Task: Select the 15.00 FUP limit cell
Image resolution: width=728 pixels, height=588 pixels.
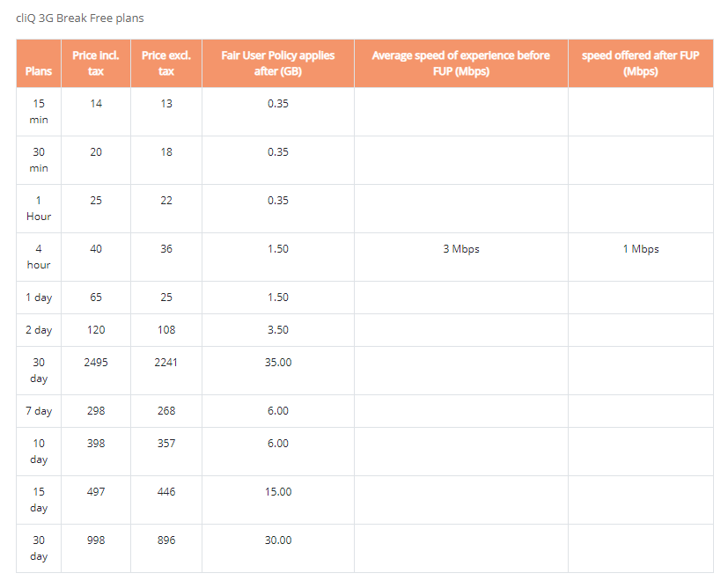Action: click(x=278, y=500)
